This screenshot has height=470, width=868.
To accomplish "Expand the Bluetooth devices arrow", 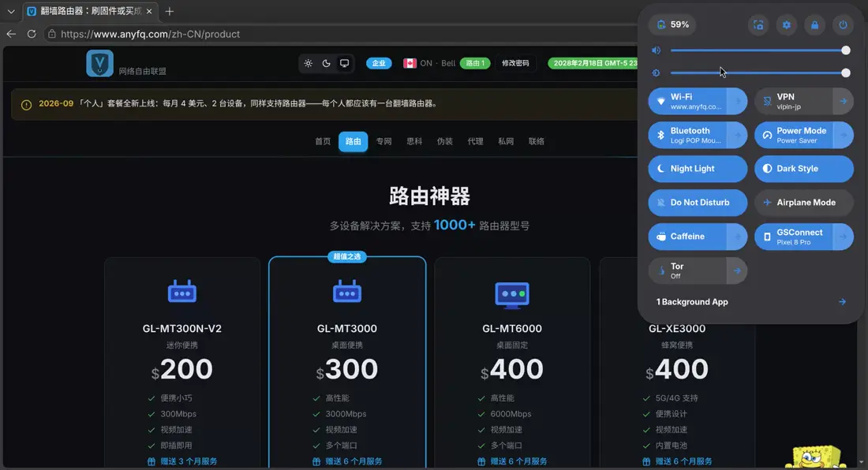I will pos(737,135).
